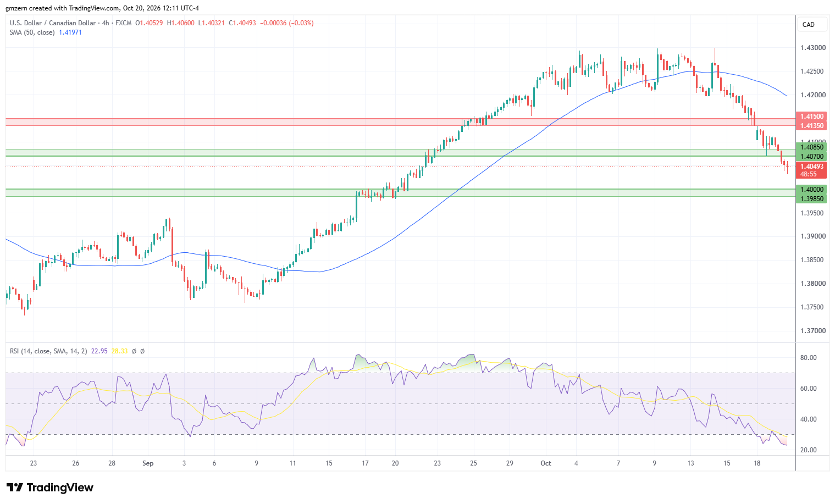Click the 13 date on time axis
Viewport: 835px width, 504px height.
tap(690, 463)
